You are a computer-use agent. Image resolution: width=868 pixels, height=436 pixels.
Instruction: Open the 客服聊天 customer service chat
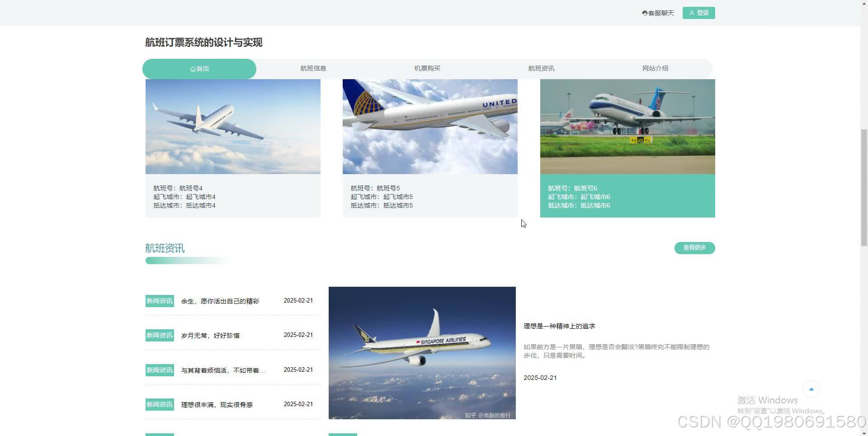point(658,13)
